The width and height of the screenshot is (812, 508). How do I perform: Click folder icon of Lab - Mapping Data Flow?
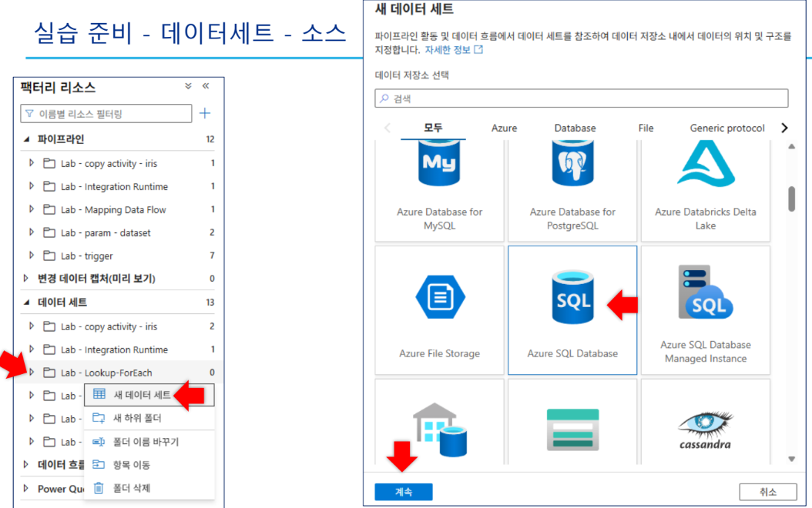click(x=49, y=209)
